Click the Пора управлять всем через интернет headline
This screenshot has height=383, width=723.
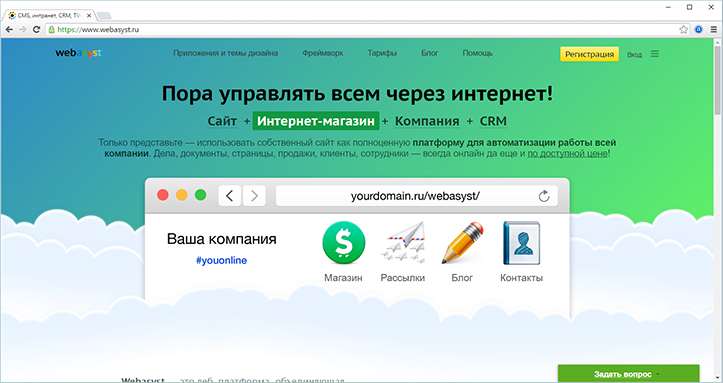click(357, 94)
